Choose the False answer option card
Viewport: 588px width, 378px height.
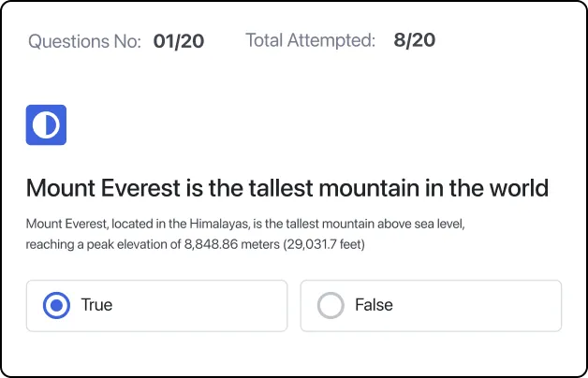click(431, 306)
